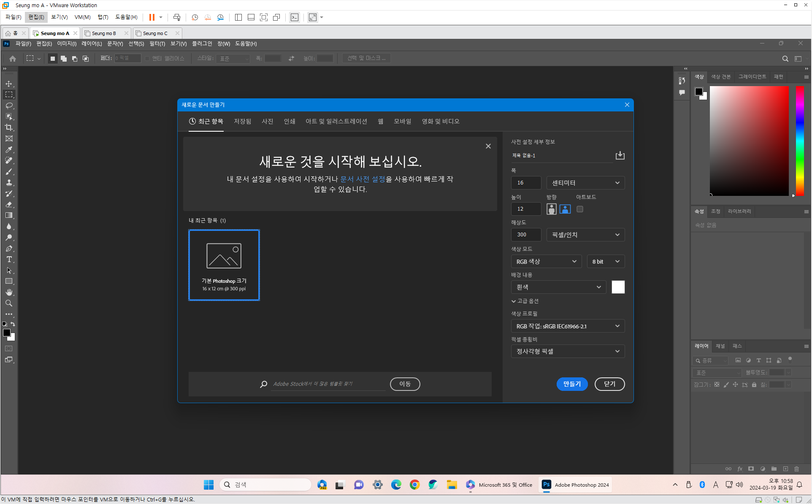Select the Eyedropper tool
This screenshot has width=812, height=504.
coord(9,149)
